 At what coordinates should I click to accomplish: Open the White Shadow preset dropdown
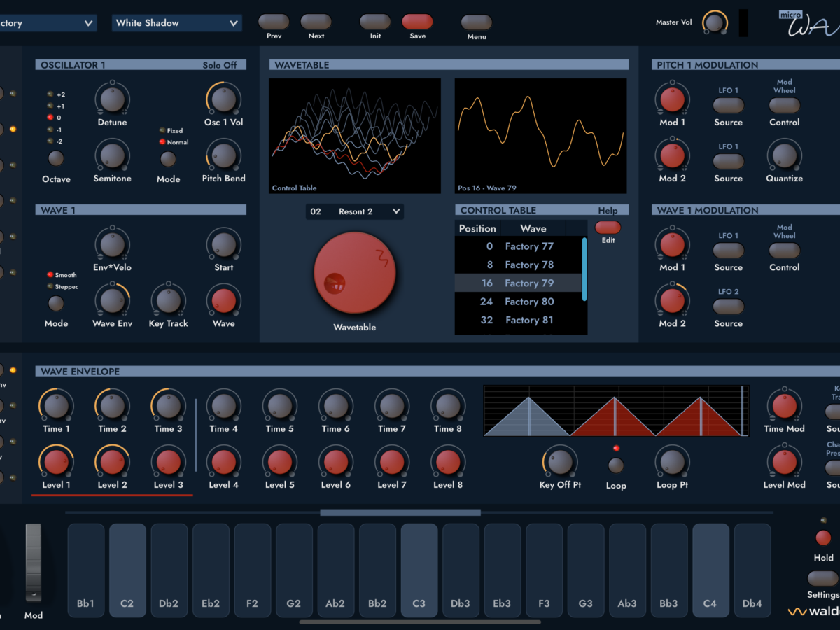[177, 23]
